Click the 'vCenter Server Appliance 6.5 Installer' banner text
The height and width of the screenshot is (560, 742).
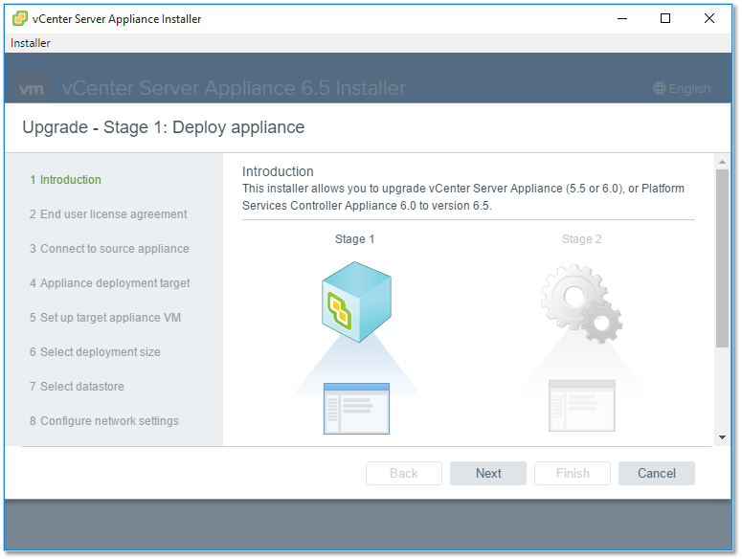(234, 88)
